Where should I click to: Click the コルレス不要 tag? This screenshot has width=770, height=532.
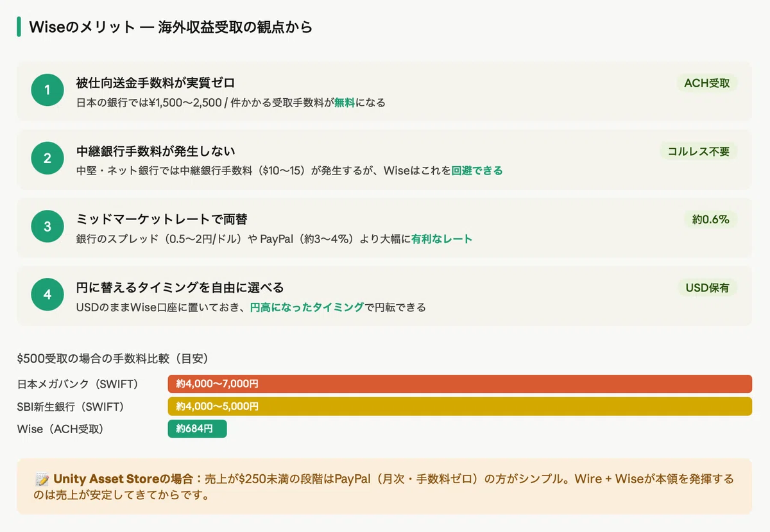pyautogui.click(x=699, y=151)
